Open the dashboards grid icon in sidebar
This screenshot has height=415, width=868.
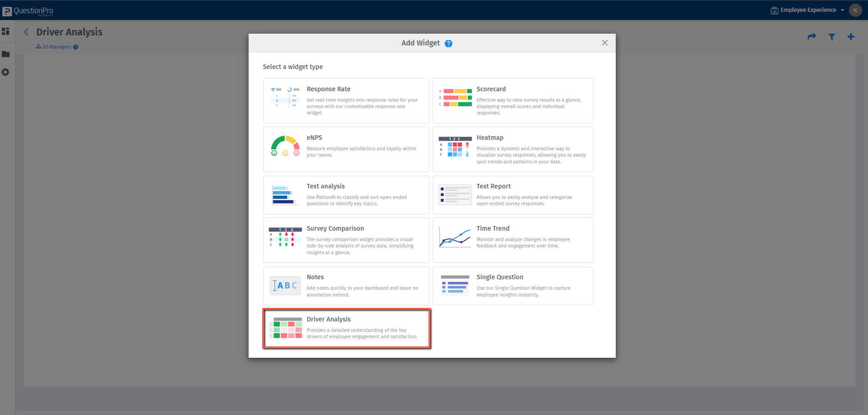click(6, 32)
